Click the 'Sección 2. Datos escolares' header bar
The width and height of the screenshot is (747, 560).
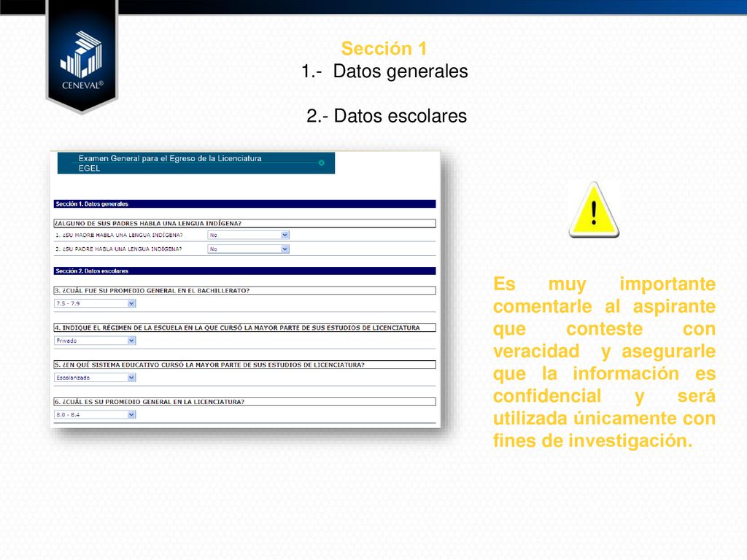[x=244, y=271]
